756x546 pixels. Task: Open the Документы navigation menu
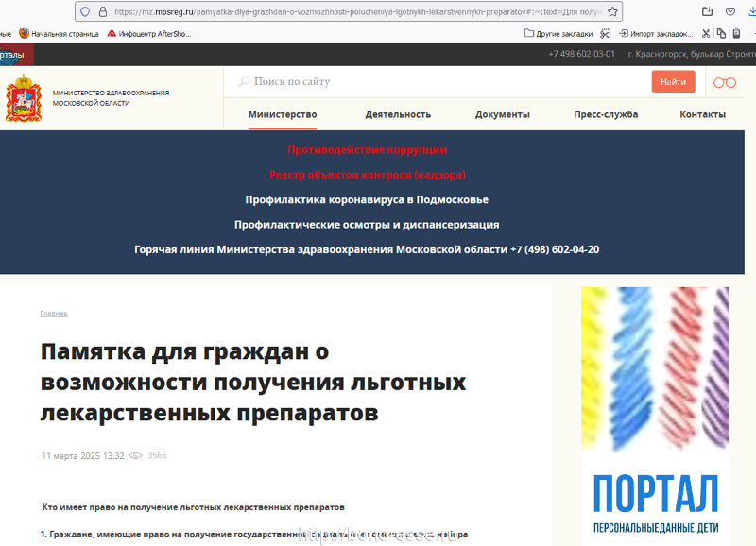click(502, 114)
